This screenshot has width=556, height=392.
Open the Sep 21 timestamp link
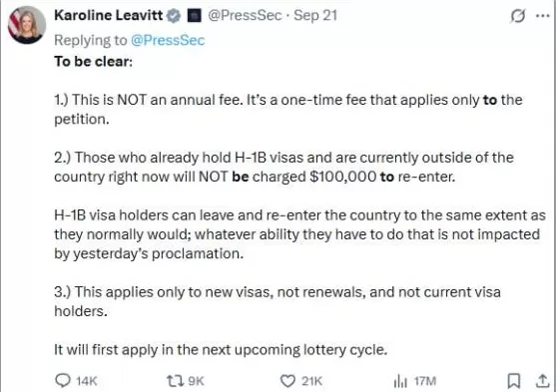[x=315, y=15]
